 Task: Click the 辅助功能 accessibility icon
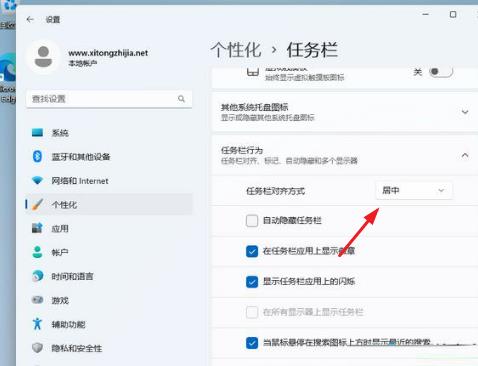37,324
